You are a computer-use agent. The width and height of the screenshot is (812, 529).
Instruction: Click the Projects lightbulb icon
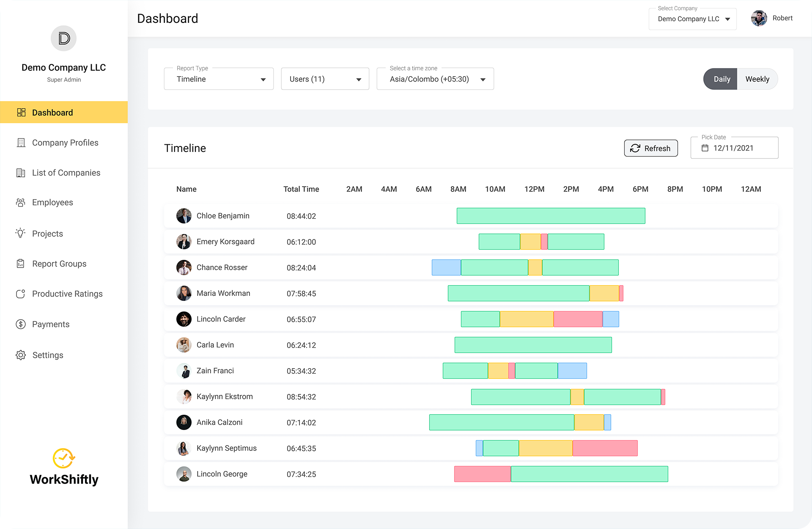tap(20, 234)
